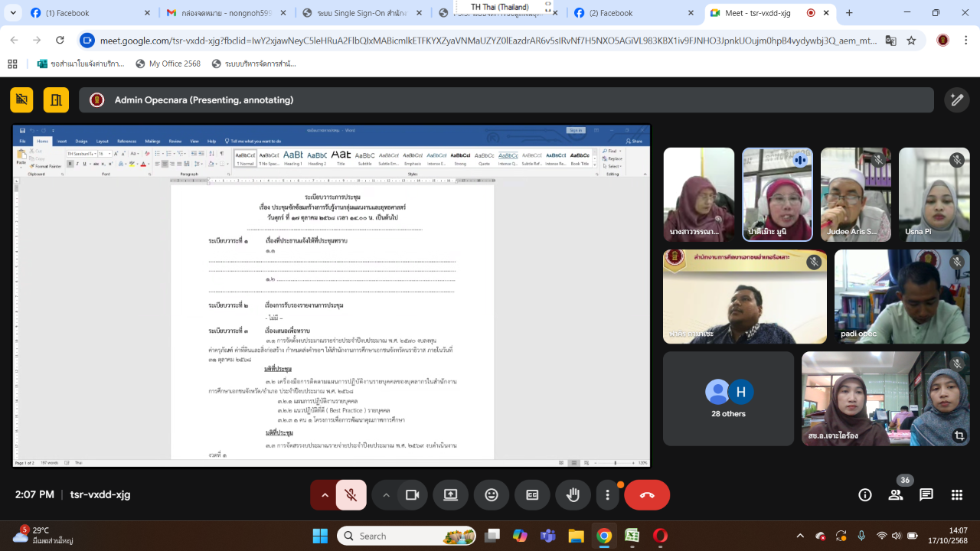Unmute the microphone in Meet
This screenshot has height=551, width=980.
tap(351, 495)
